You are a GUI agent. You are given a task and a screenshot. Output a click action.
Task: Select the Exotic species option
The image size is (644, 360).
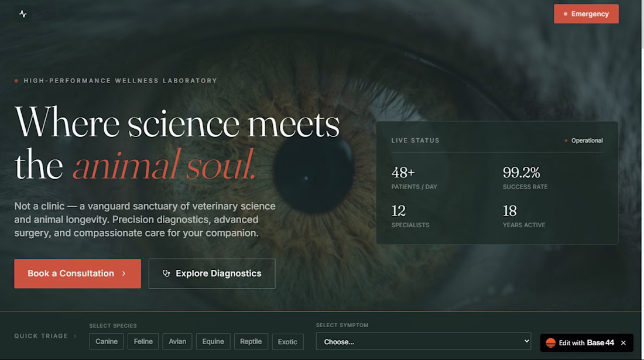(287, 341)
